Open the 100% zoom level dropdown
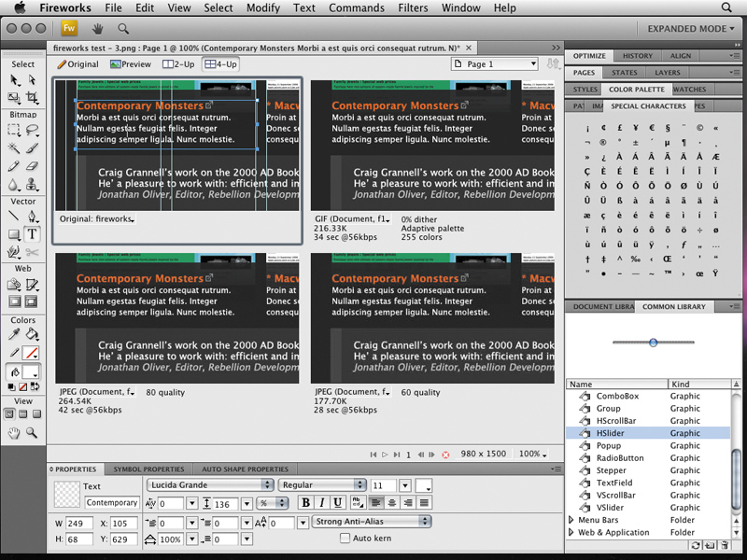747x560 pixels. 532,454
